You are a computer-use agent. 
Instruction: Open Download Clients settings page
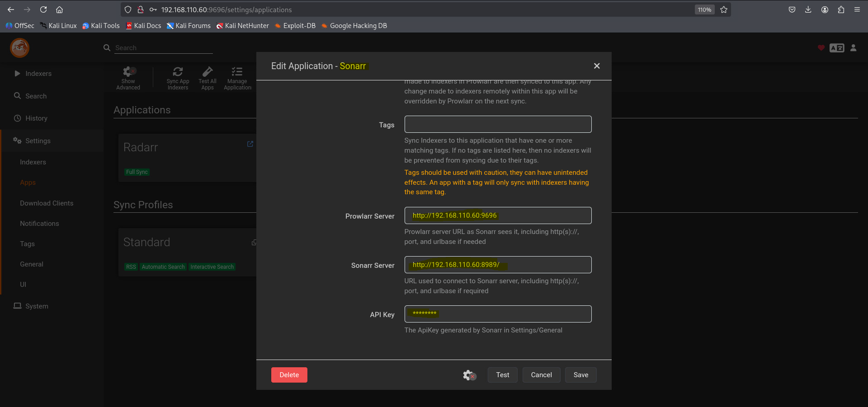click(47, 203)
